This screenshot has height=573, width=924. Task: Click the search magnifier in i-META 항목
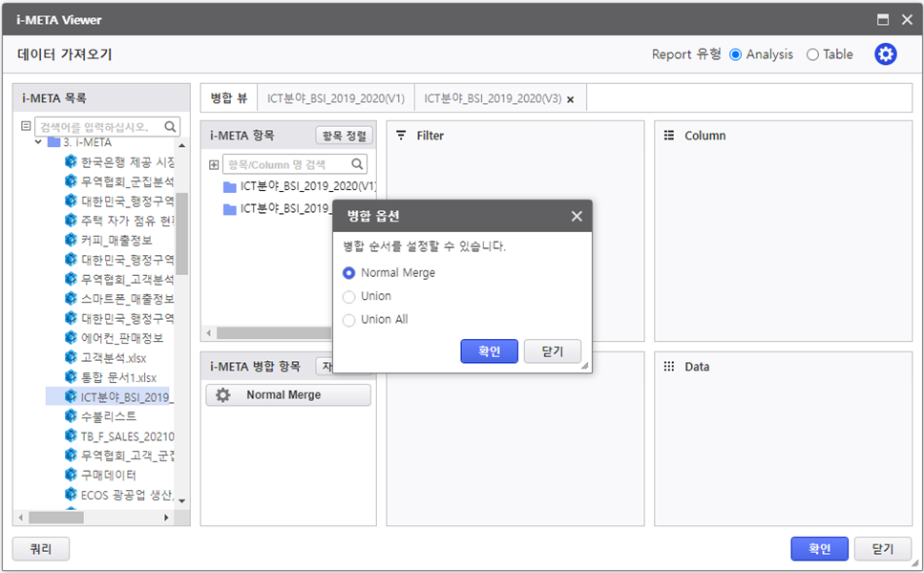click(357, 164)
